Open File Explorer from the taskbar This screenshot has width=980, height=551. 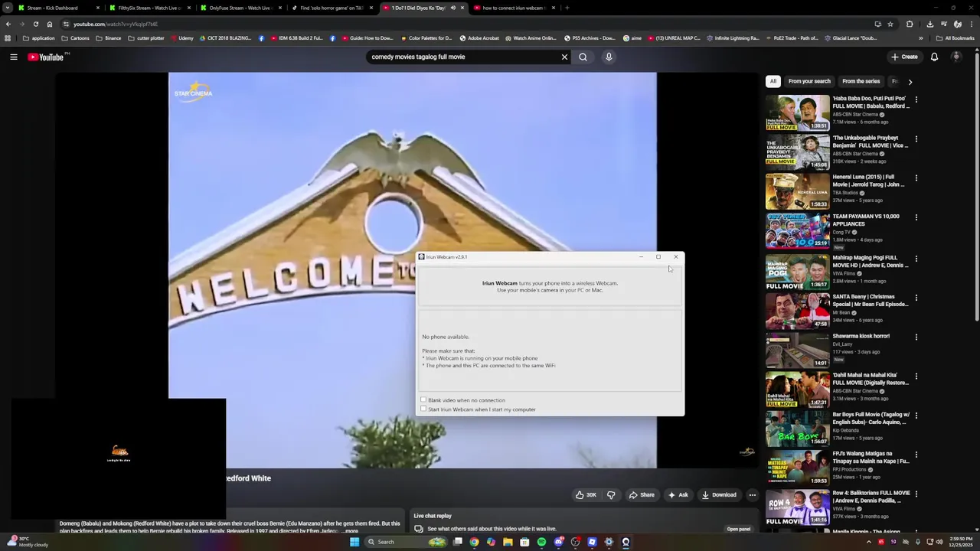508,542
